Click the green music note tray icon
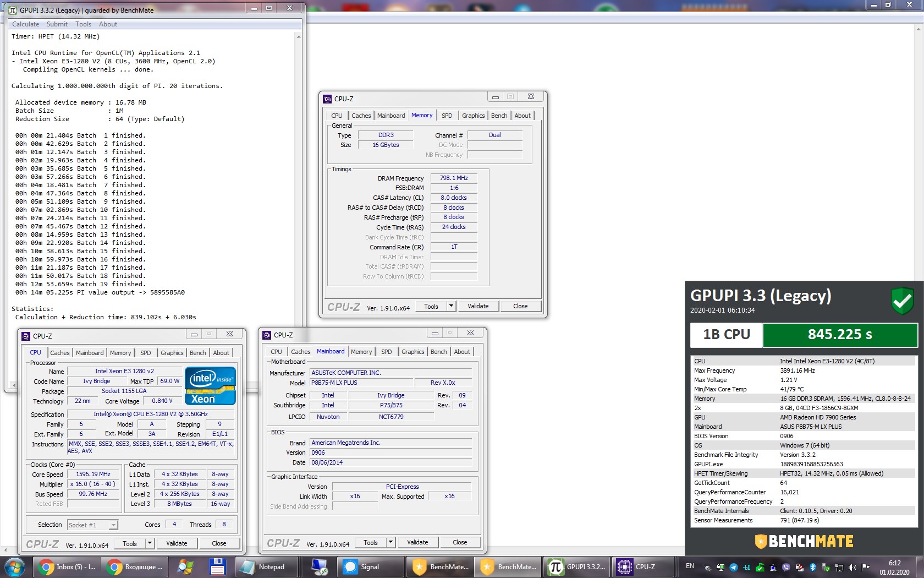 coord(760,567)
